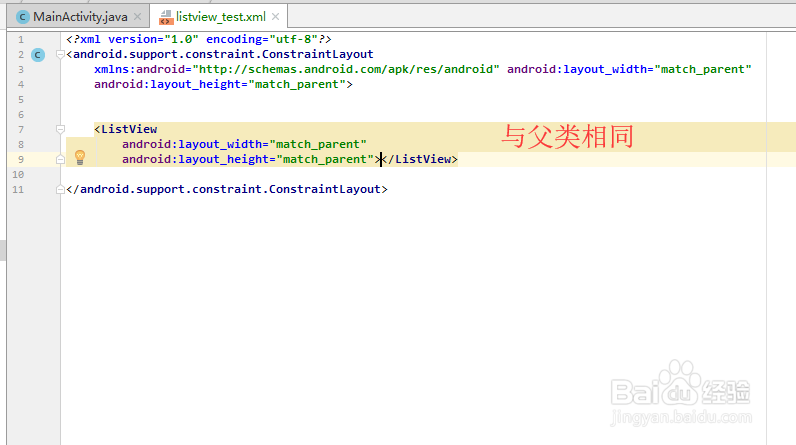Click "match_parent" value on line 4
The image size is (796, 445).
pyautogui.click(x=297, y=84)
